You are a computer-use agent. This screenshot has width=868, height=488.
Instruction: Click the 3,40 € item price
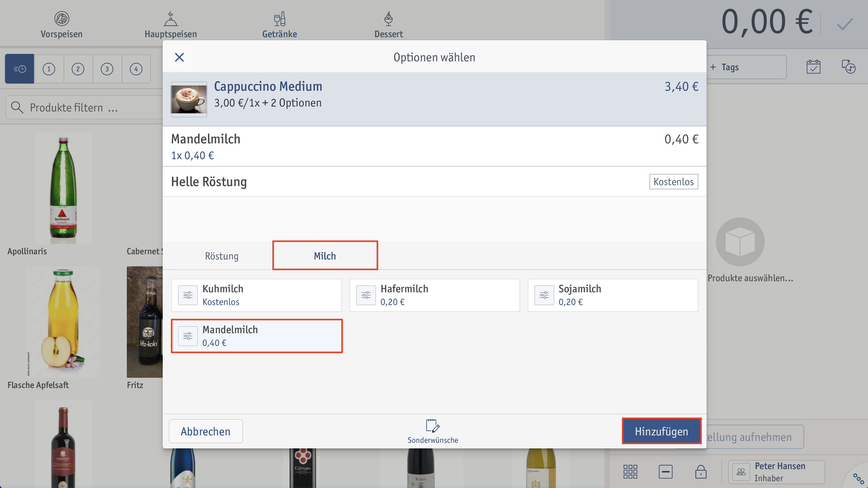(681, 86)
